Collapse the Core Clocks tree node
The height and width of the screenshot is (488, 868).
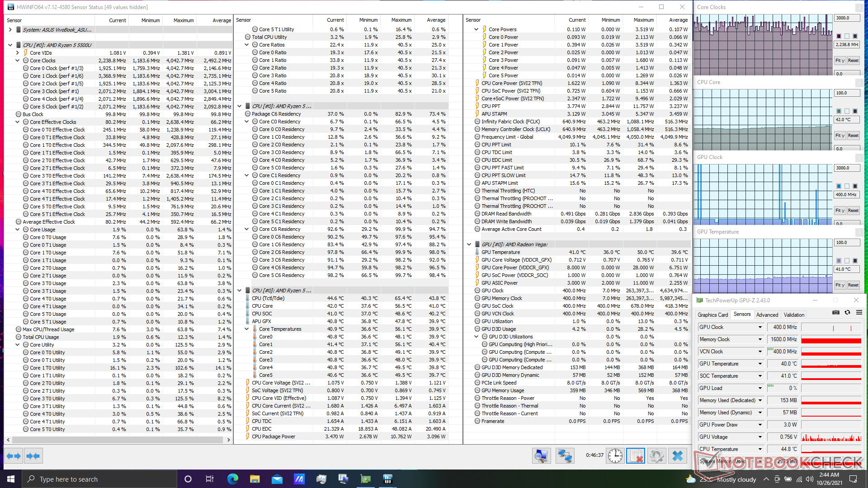18,61
